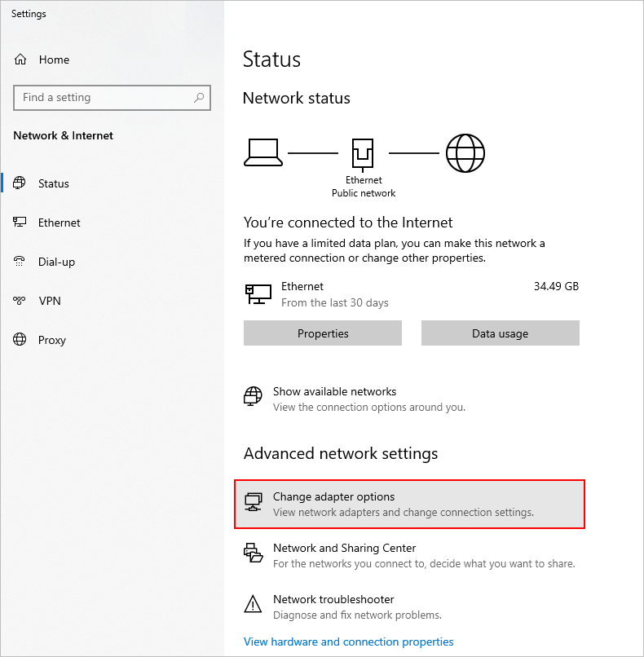Switch to the VPN section
Viewport: 644px width, 657px height.
pos(50,301)
